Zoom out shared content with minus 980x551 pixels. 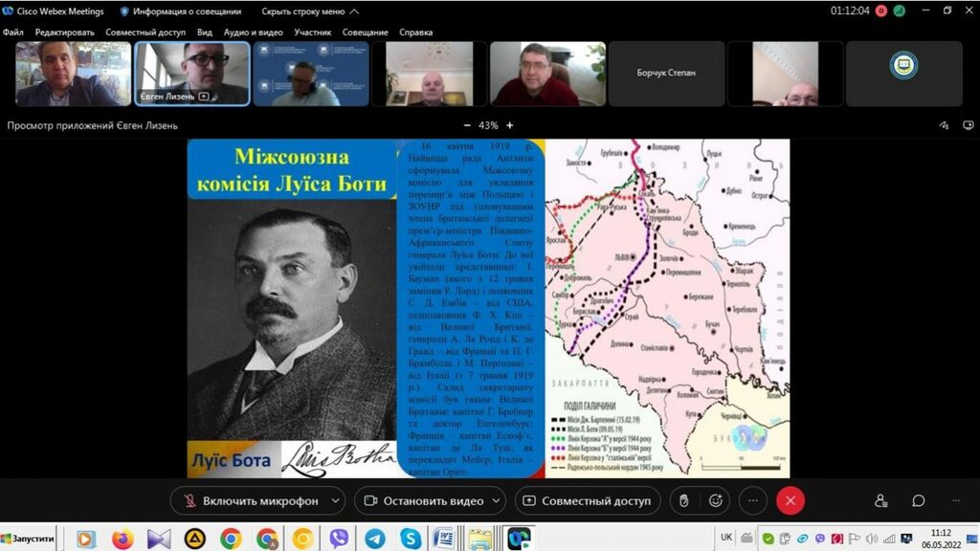click(467, 125)
